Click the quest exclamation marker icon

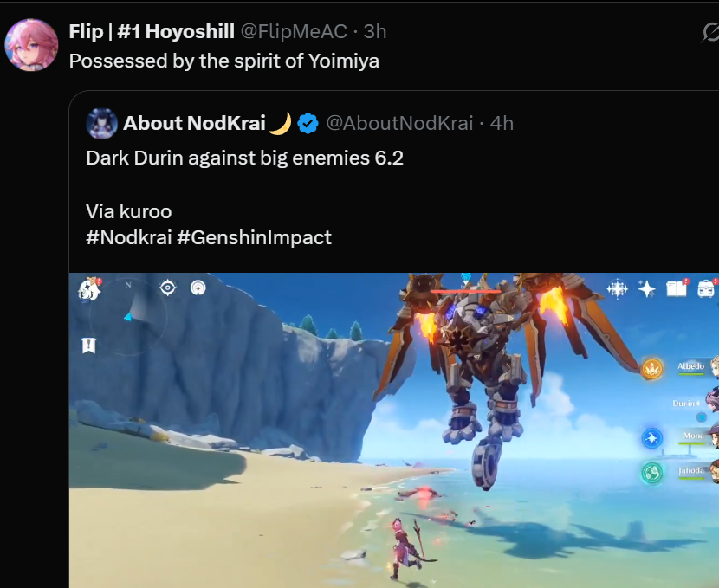click(88, 346)
